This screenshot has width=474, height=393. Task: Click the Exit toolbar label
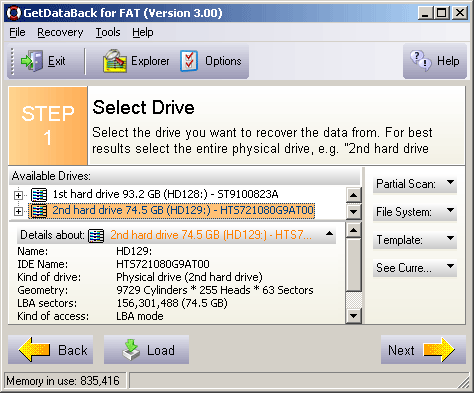pos(57,61)
